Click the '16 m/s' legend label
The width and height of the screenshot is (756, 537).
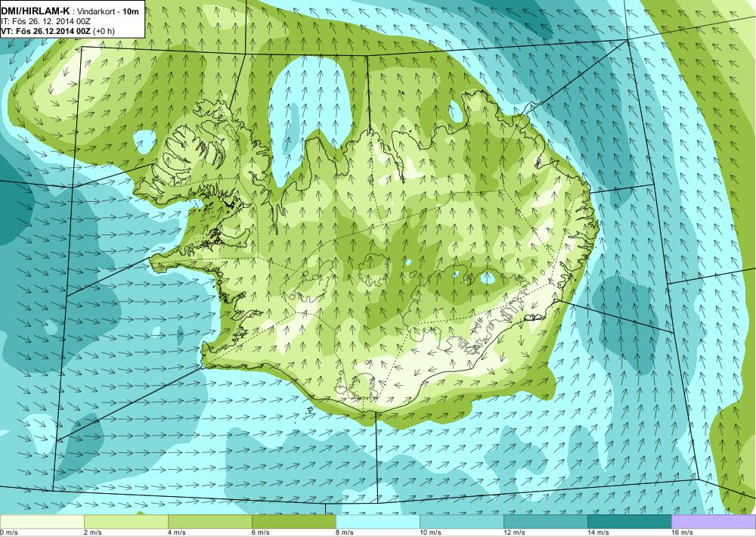pyautogui.click(x=682, y=532)
